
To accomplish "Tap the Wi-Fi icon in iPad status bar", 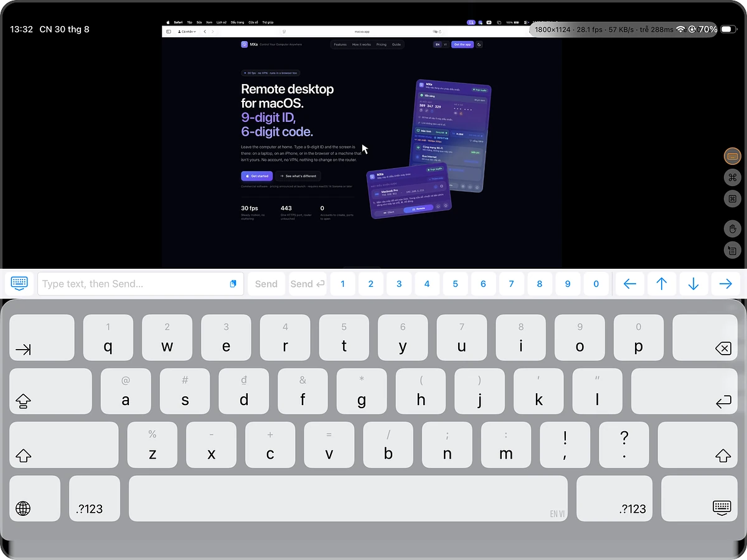I will click(x=681, y=29).
